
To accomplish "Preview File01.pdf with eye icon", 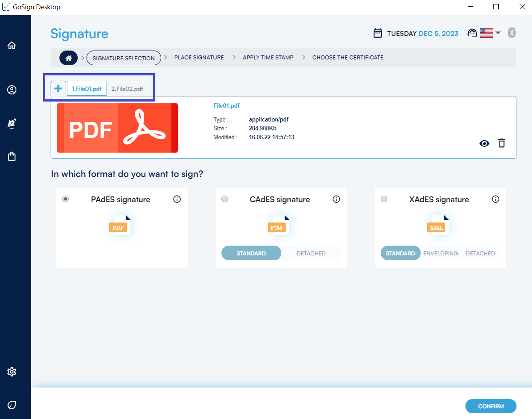I will coord(484,143).
